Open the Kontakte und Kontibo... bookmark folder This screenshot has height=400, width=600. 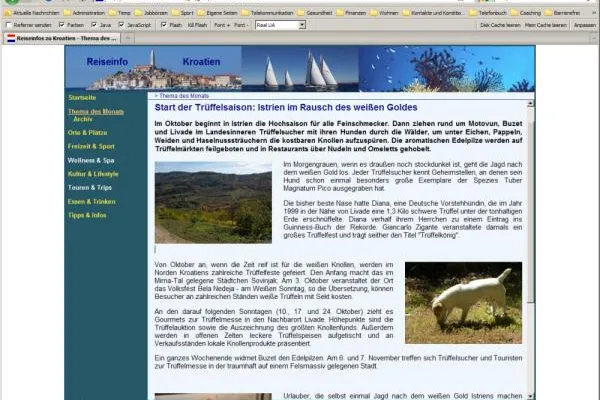(x=434, y=13)
